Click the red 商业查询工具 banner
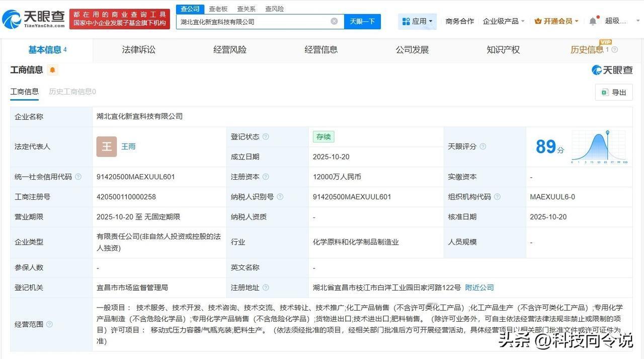This screenshot has width=644, height=359. click(120, 19)
